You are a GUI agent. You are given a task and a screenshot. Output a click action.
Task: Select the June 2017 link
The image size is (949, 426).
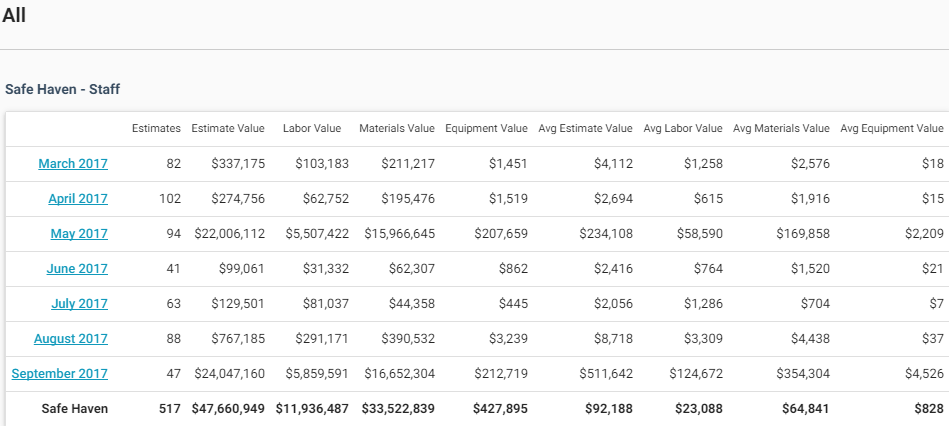pos(77,269)
